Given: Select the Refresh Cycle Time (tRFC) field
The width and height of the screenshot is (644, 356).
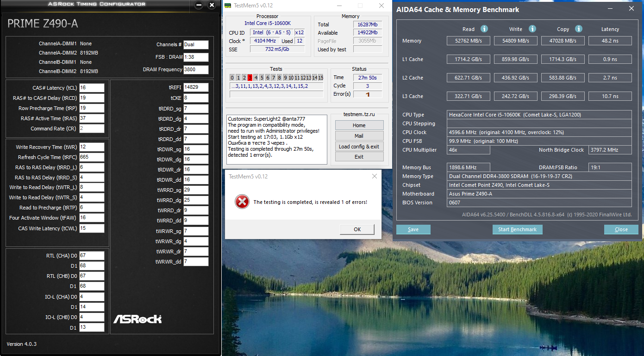Looking at the screenshot, I should click(x=92, y=157).
